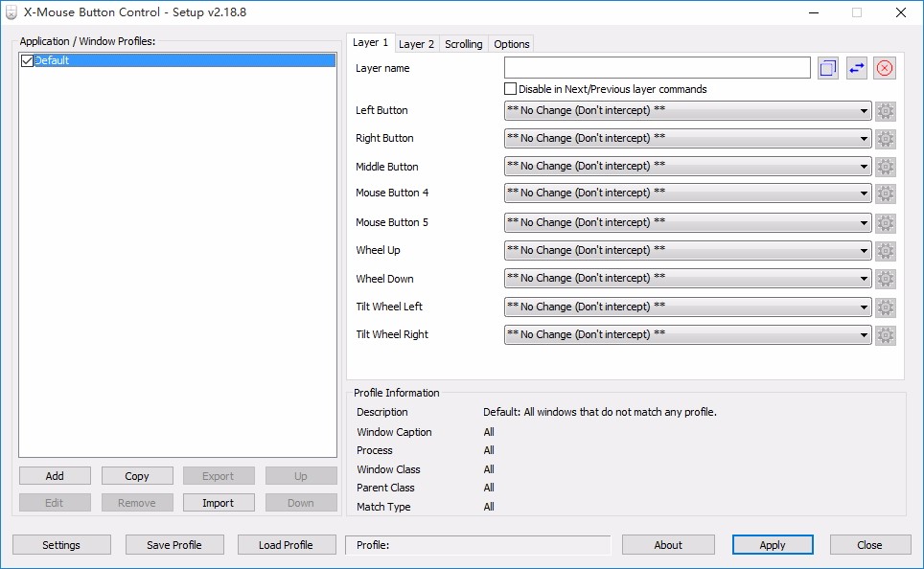Open the Scrolling tab

[x=463, y=44]
